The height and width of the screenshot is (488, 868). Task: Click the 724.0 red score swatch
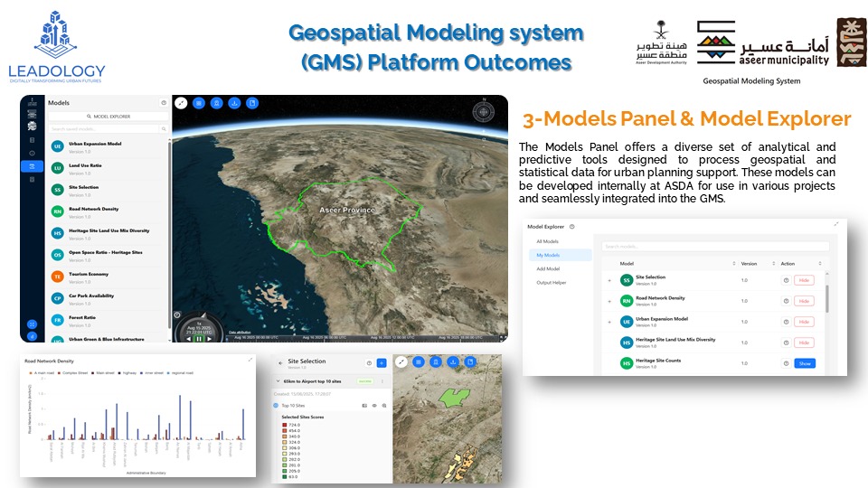click(x=286, y=425)
